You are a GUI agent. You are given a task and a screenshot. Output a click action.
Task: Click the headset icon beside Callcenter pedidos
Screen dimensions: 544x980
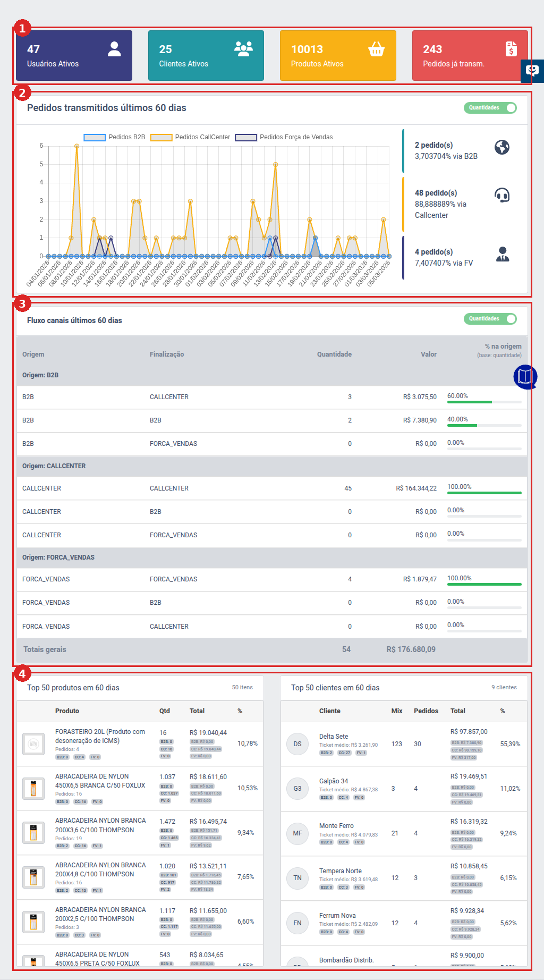[502, 196]
